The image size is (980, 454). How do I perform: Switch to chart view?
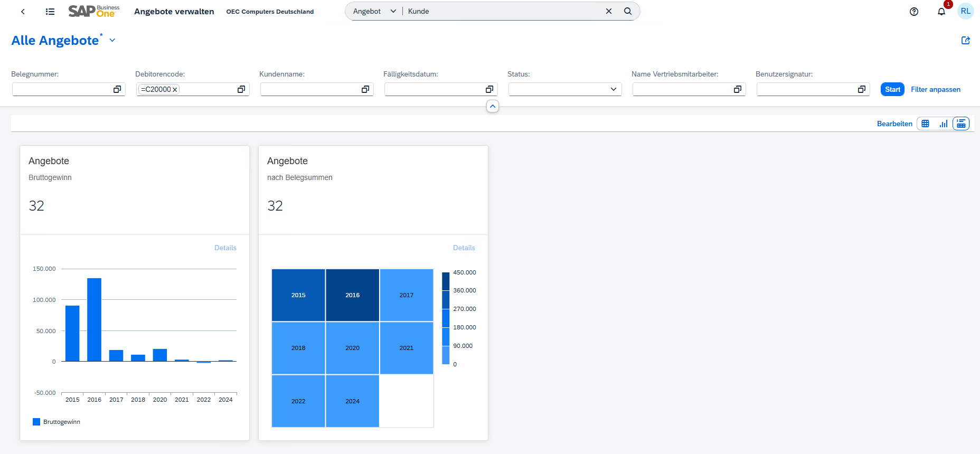(944, 124)
